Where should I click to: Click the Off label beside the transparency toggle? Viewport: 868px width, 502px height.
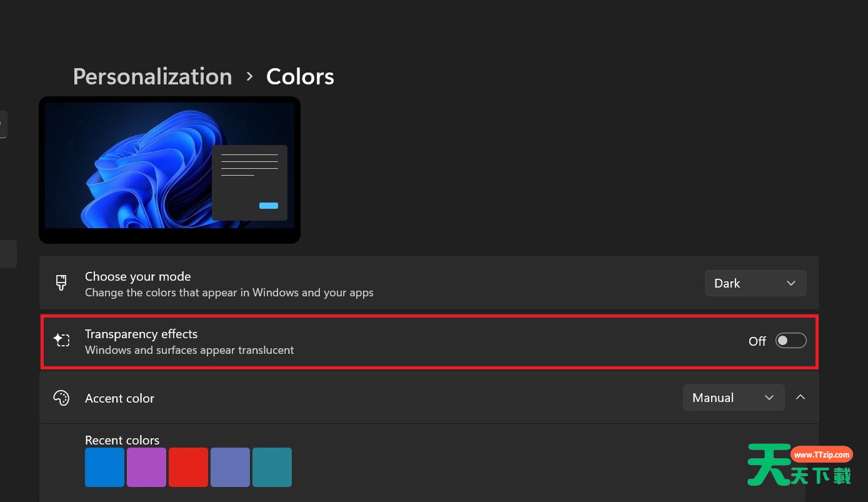[x=757, y=341]
